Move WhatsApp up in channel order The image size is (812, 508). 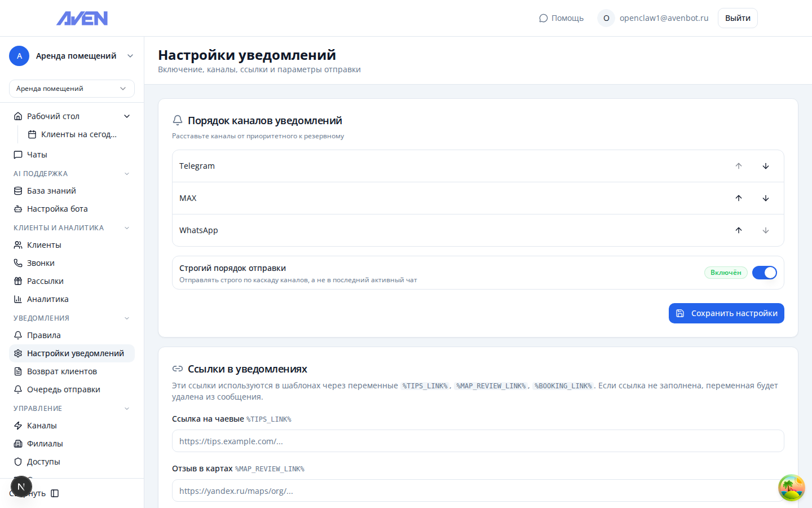pyautogui.click(x=739, y=230)
